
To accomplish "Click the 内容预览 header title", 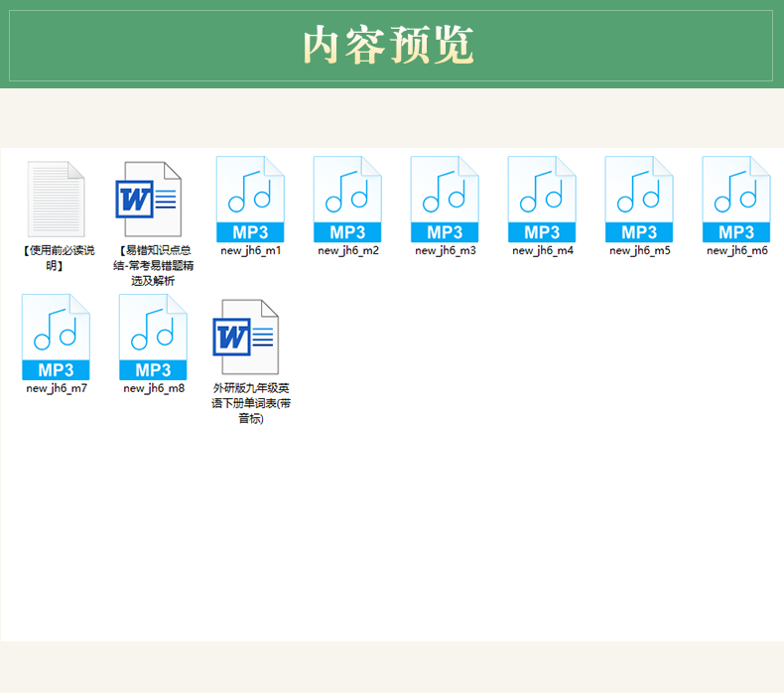I will 388,45.
